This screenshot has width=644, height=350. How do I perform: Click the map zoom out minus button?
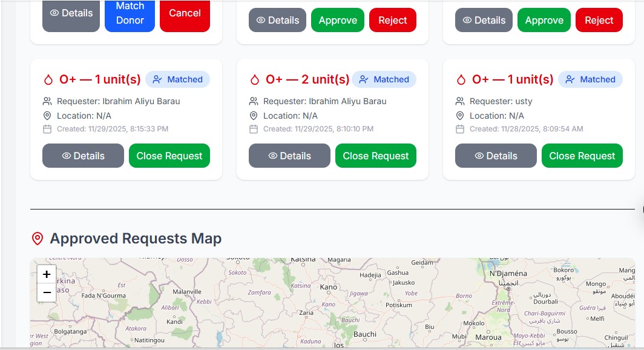(x=47, y=292)
